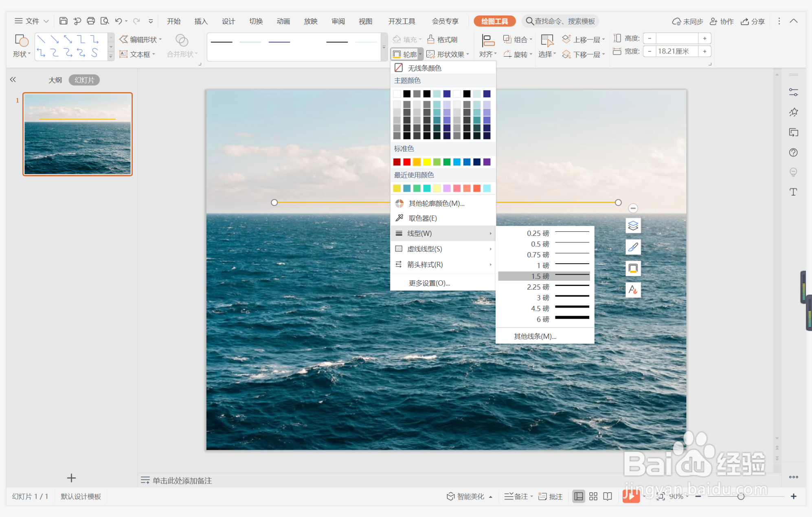Open the 文件 file menu dropdown
Screen dimensions: 812x517
32,21
